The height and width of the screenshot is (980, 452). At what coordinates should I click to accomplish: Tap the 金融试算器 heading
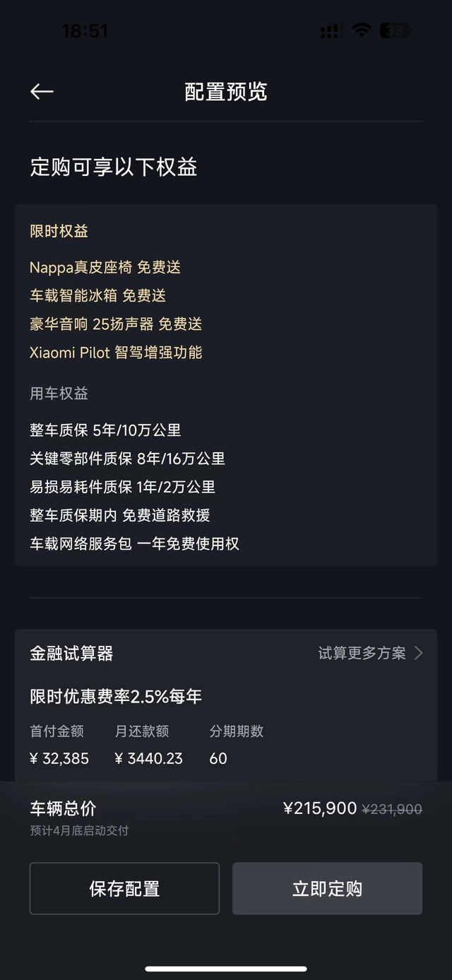coord(71,653)
